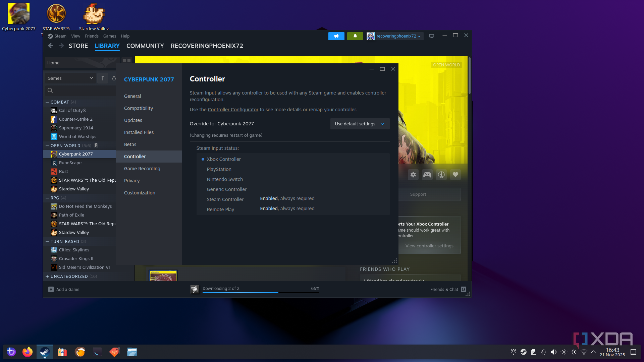Open the Bluetooth tray icon

pos(564,352)
